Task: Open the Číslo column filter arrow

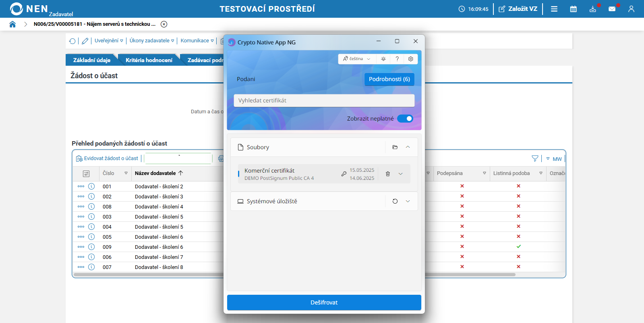Action: [126, 173]
